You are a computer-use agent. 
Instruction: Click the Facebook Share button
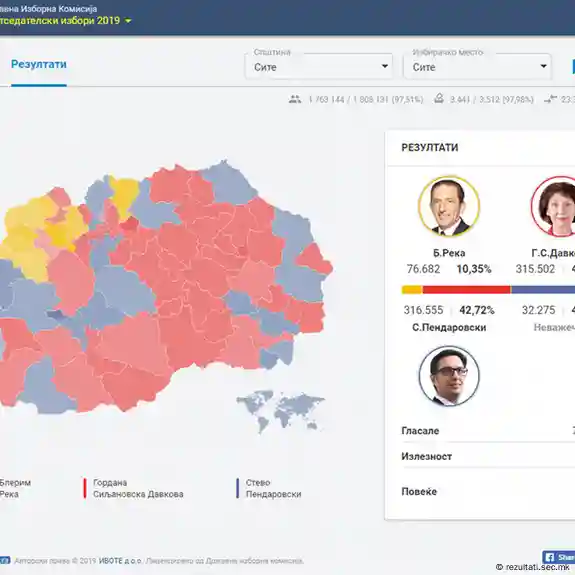tap(558, 557)
